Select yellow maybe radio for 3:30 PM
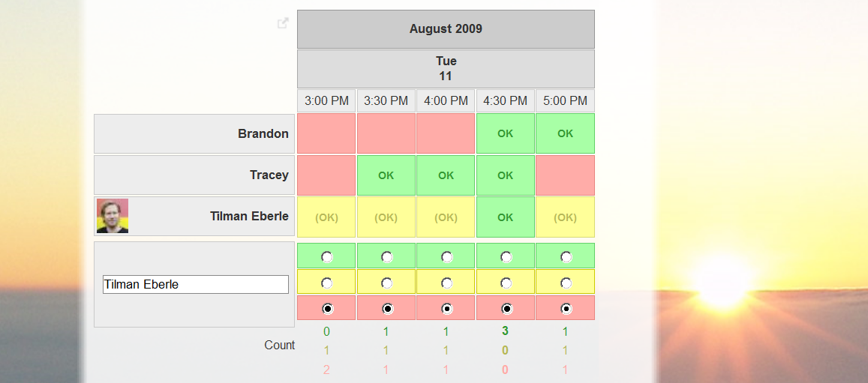The height and width of the screenshot is (383, 868). pos(386,283)
